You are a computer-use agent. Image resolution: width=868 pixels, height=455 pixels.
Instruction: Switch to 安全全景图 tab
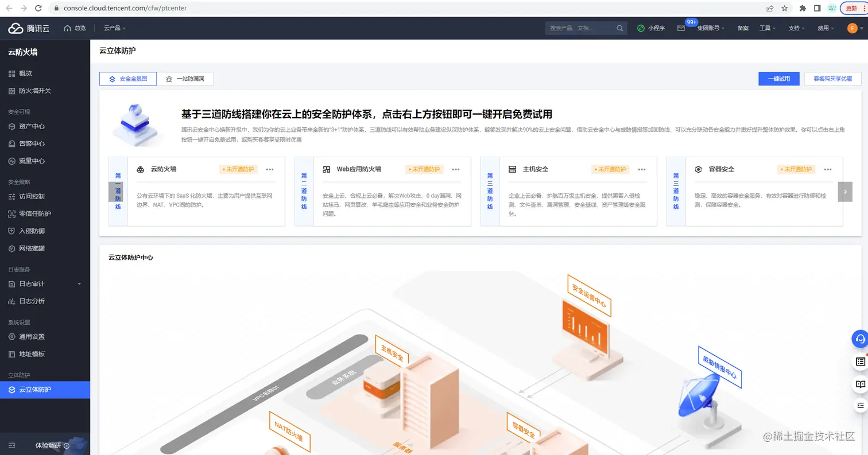(x=128, y=79)
